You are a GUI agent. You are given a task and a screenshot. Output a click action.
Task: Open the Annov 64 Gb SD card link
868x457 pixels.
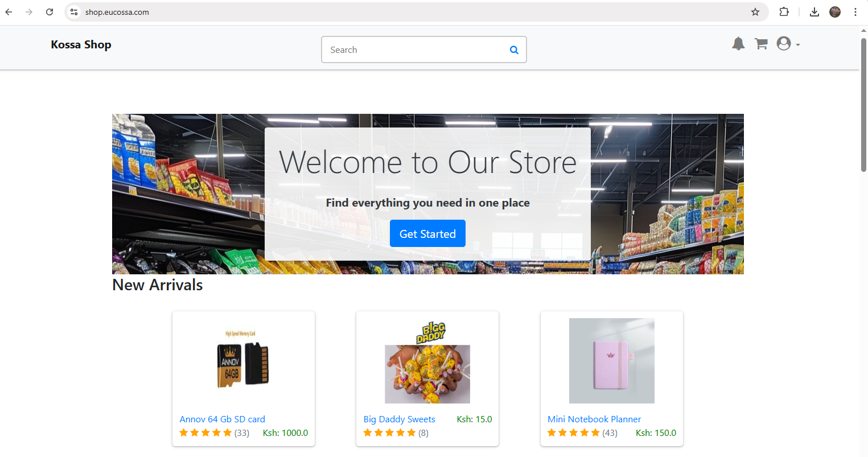(222, 419)
